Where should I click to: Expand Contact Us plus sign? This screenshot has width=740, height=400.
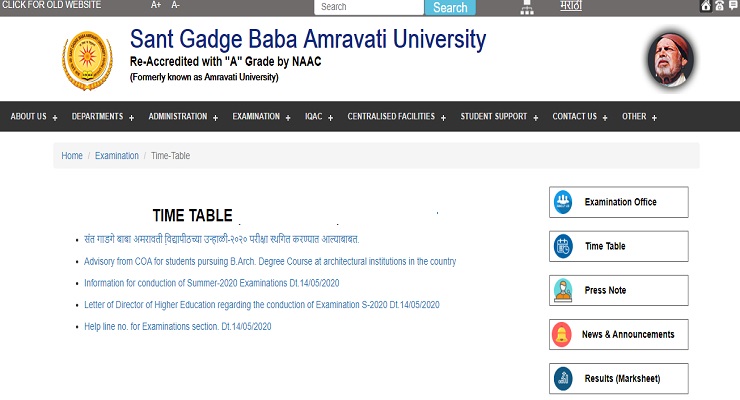tap(605, 118)
